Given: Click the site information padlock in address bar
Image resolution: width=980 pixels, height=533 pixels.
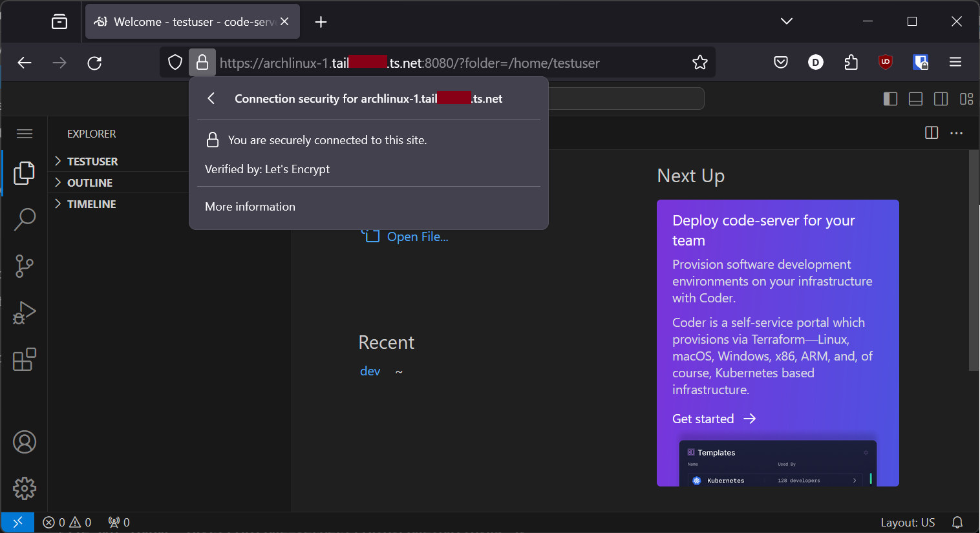Looking at the screenshot, I should click(x=202, y=63).
